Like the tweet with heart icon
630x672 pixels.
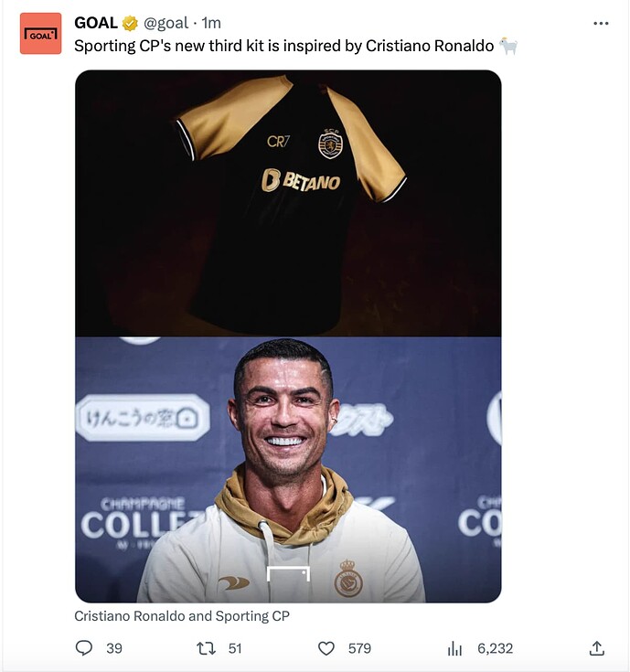326,648
